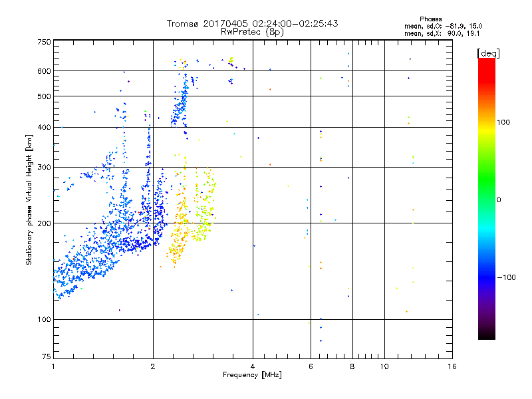This screenshot has height=399, width=532.
Task: Click the y-axis tick label '100'
Action: coord(44,319)
